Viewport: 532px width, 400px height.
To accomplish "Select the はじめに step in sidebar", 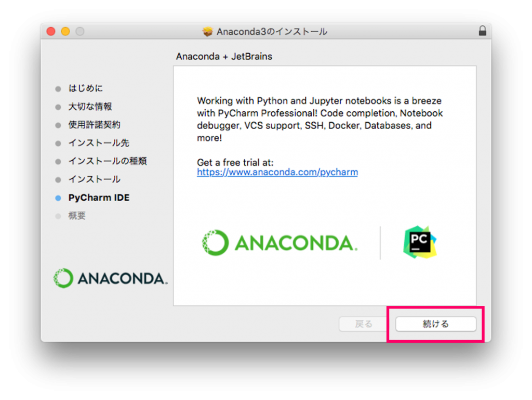I will pyautogui.click(x=86, y=88).
